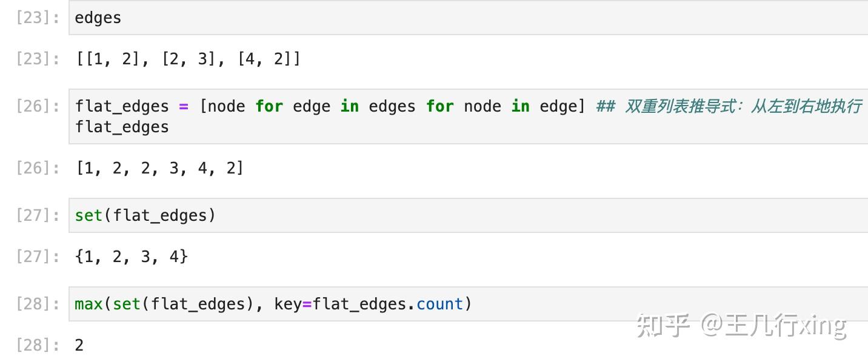Screen dimensions: 868x364
Task: Click the second line "flat_edges" in cell 26
Action: tap(122, 127)
